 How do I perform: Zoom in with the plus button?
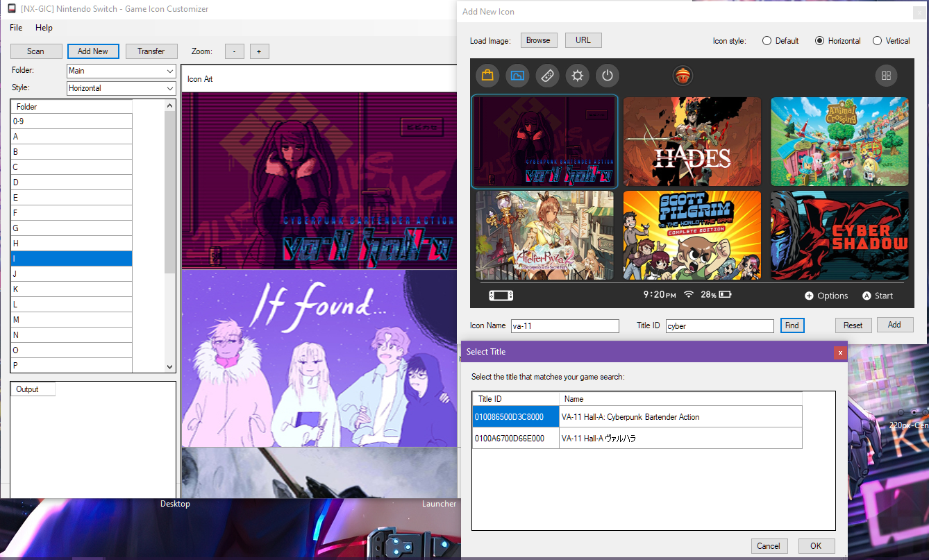point(260,51)
